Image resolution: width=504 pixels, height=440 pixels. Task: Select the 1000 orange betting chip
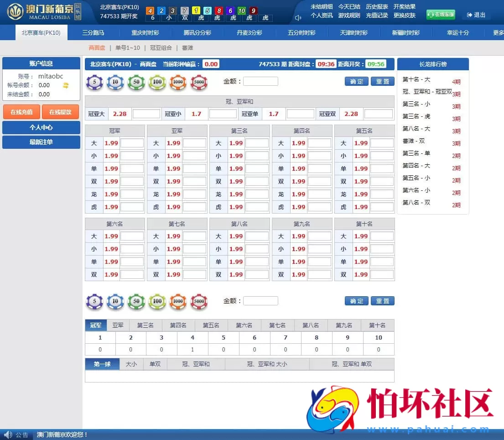[178, 83]
